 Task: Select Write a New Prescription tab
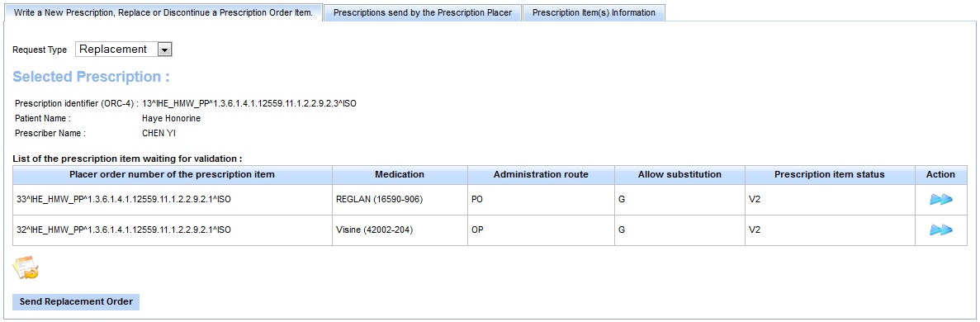(163, 12)
